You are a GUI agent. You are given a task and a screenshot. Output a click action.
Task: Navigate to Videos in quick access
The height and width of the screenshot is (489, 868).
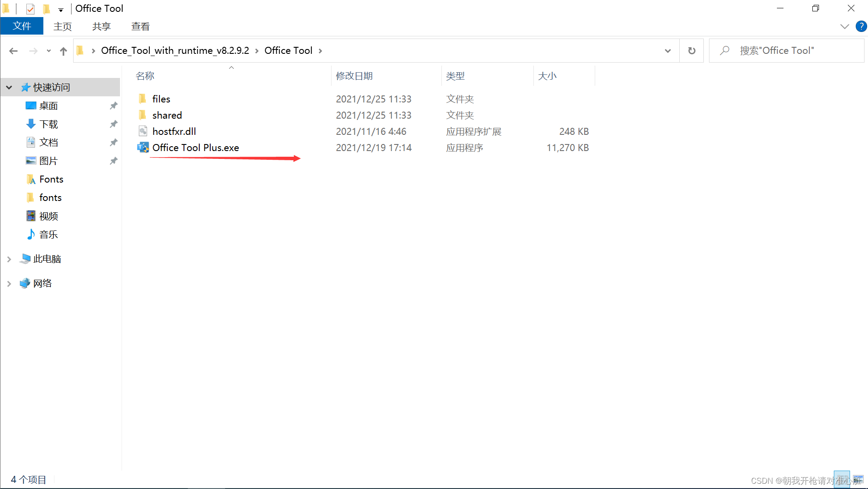tap(49, 216)
